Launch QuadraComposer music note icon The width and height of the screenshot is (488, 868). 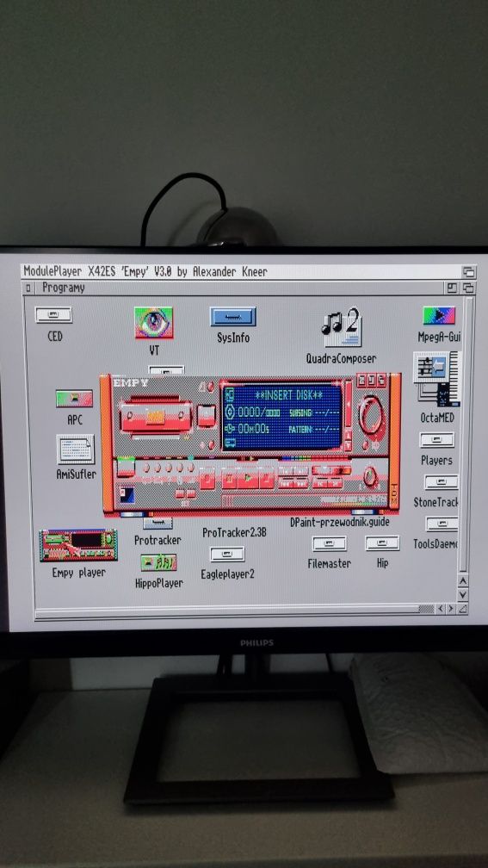pyautogui.click(x=342, y=327)
